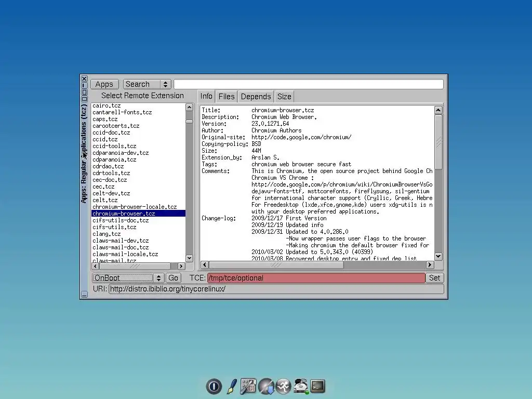Open the Size tab
Viewport: 532px width, 399px height.
coord(284,97)
